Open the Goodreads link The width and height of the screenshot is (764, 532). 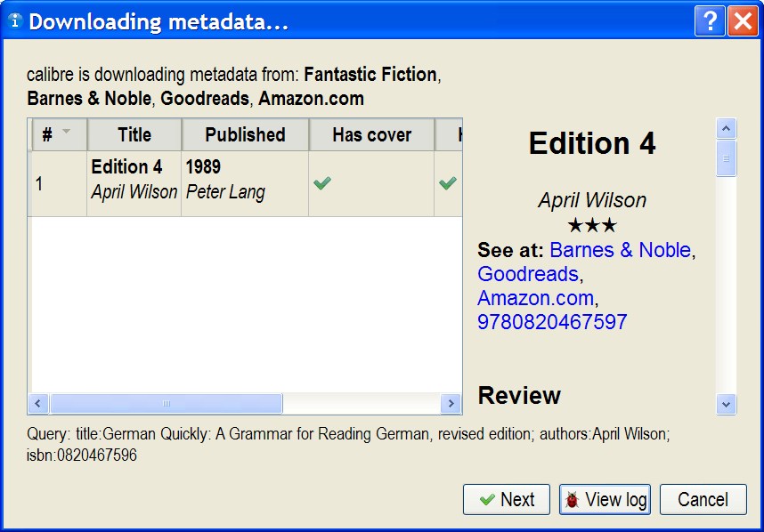coord(528,274)
